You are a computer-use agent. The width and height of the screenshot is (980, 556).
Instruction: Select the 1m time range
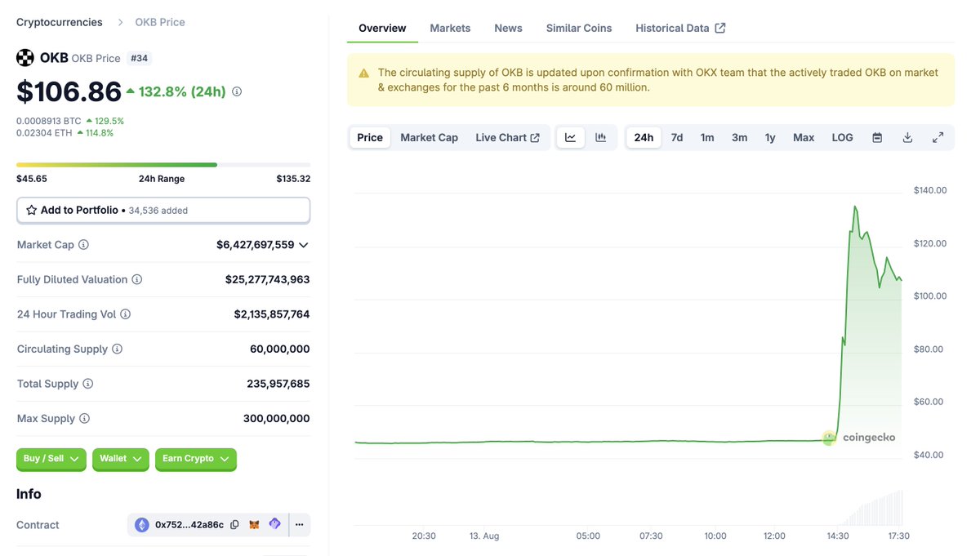coord(707,137)
